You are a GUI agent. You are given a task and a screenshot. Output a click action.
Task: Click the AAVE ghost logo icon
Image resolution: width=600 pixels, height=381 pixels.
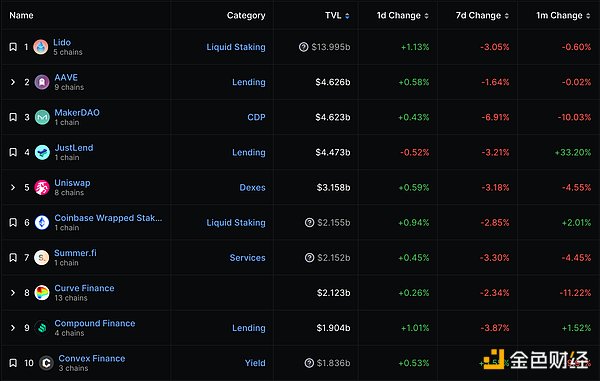(42, 82)
